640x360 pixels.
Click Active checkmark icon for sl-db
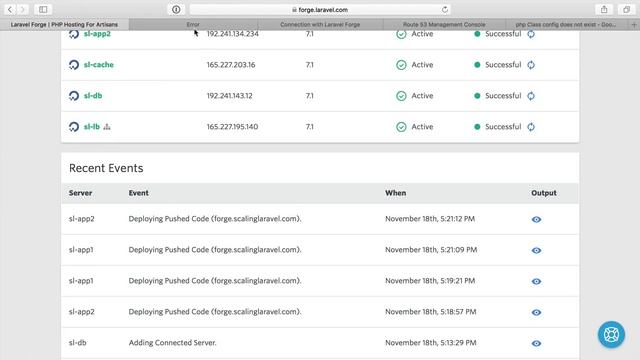click(401, 96)
